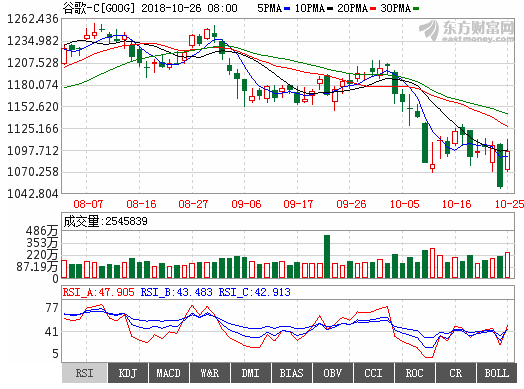Click the 谷歌-C[GOOG] chart title

[x=99, y=8]
